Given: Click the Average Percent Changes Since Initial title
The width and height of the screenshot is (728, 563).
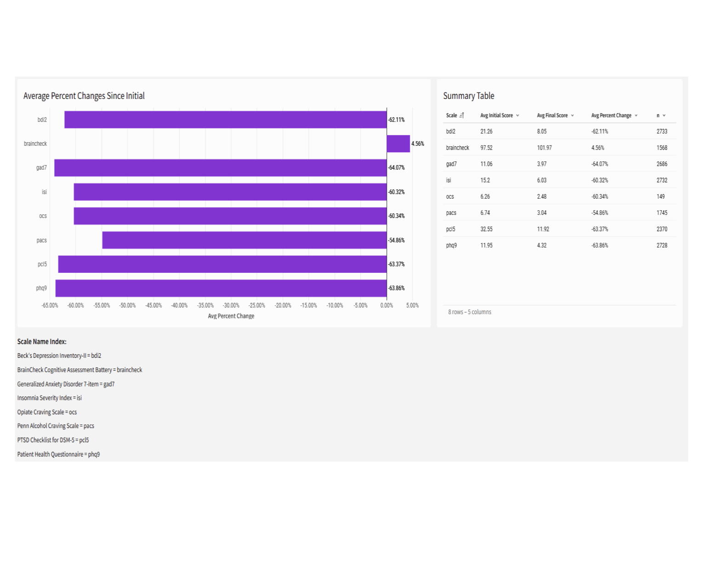Looking at the screenshot, I should pos(84,96).
